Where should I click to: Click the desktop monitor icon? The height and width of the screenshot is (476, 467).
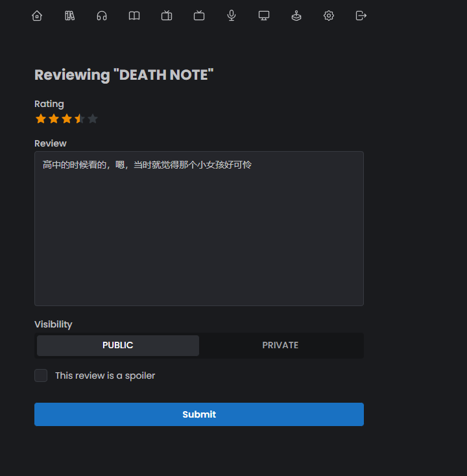[264, 16]
